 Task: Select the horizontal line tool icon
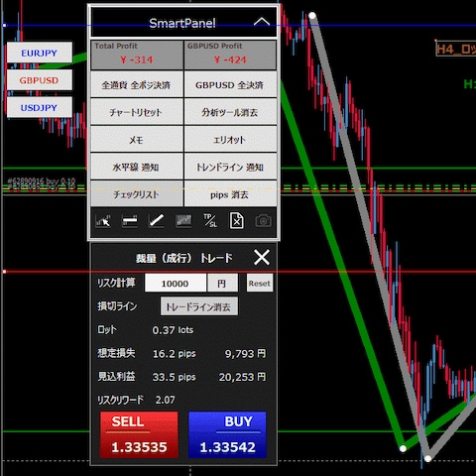(x=130, y=221)
